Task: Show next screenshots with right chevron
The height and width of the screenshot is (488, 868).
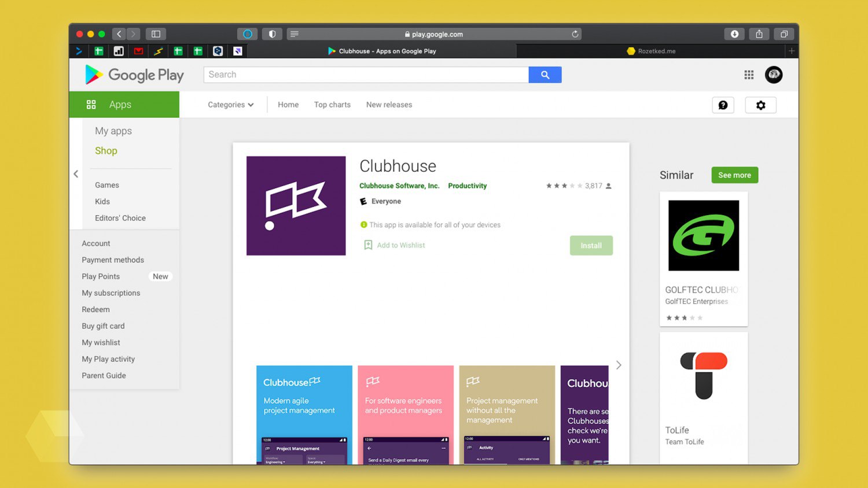Action: click(x=619, y=365)
